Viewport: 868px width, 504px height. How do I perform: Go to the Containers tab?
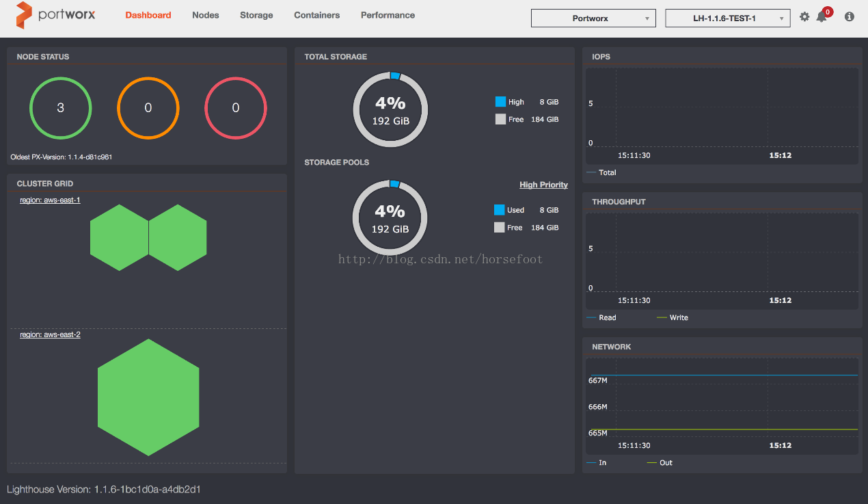[x=316, y=15]
